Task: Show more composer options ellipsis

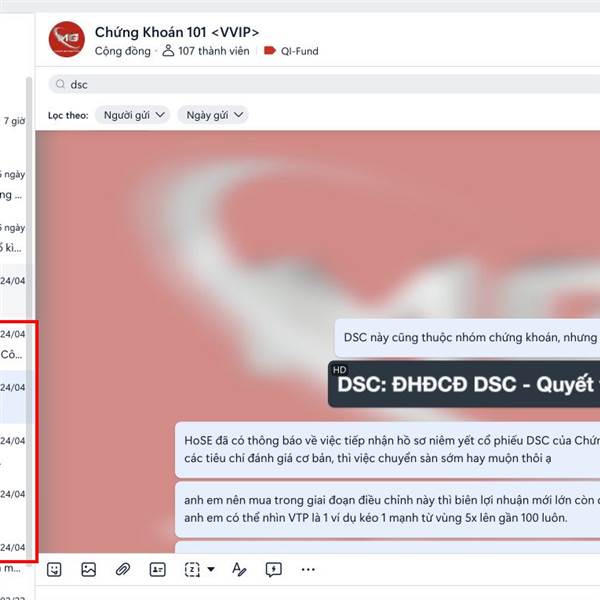Action: (308, 569)
